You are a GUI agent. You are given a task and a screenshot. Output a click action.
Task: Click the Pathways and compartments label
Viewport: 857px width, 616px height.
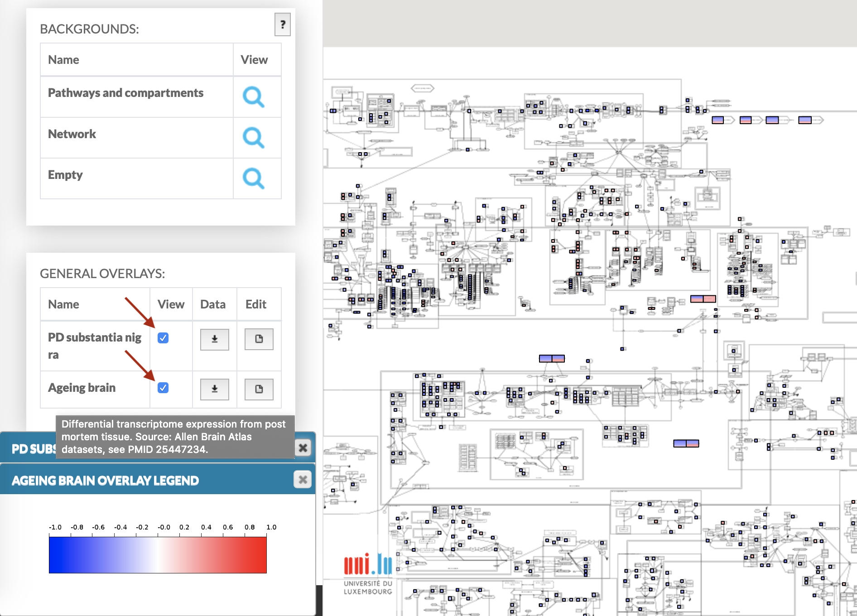pyautogui.click(x=125, y=93)
